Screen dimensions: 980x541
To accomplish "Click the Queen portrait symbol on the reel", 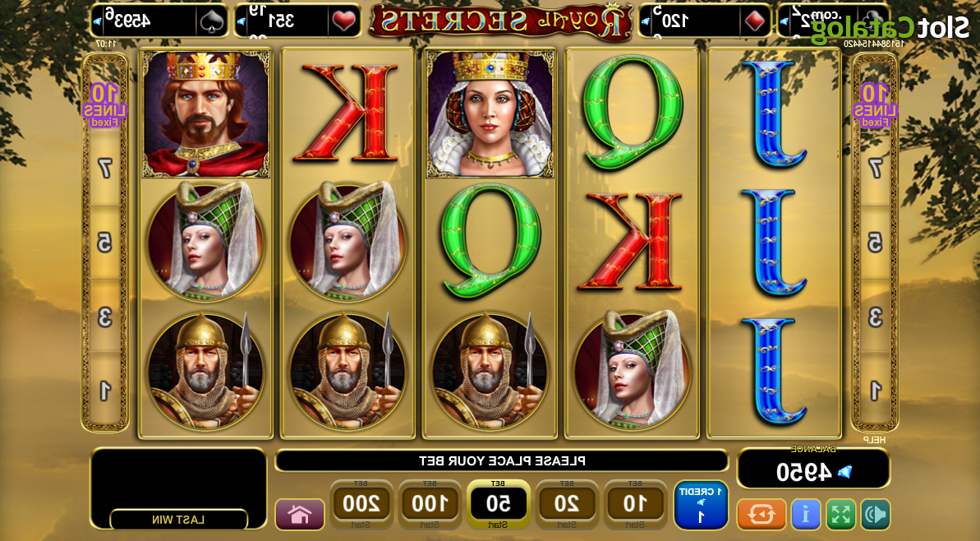I will pyautogui.click(x=490, y=113).
